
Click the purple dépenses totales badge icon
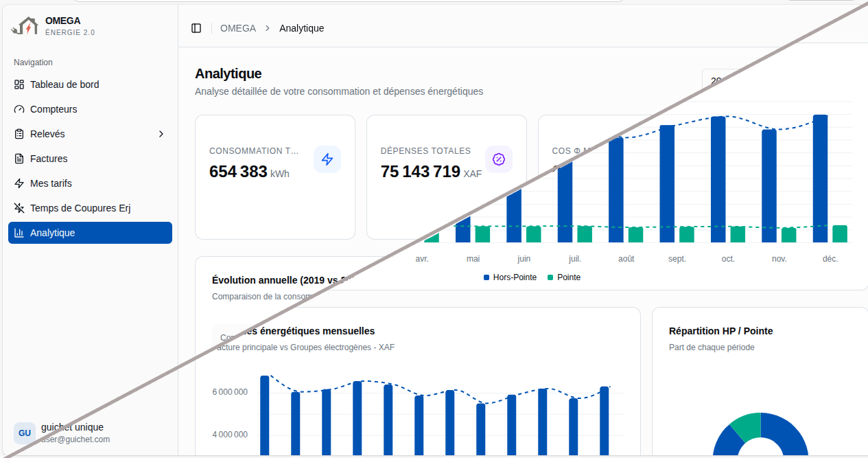tap(499, 159)
